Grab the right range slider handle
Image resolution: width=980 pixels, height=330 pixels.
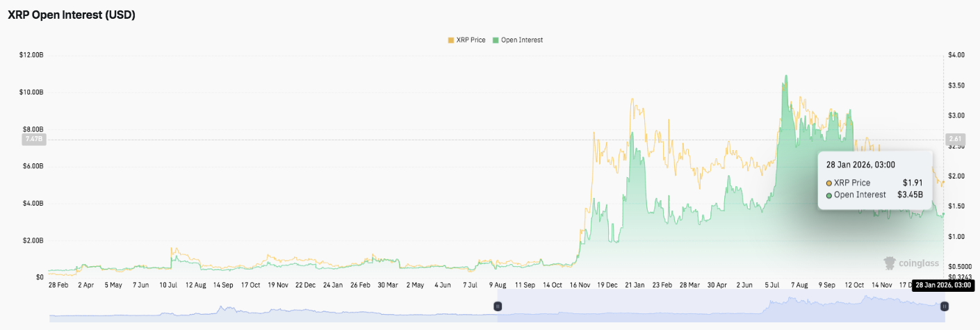click(944, 306)
